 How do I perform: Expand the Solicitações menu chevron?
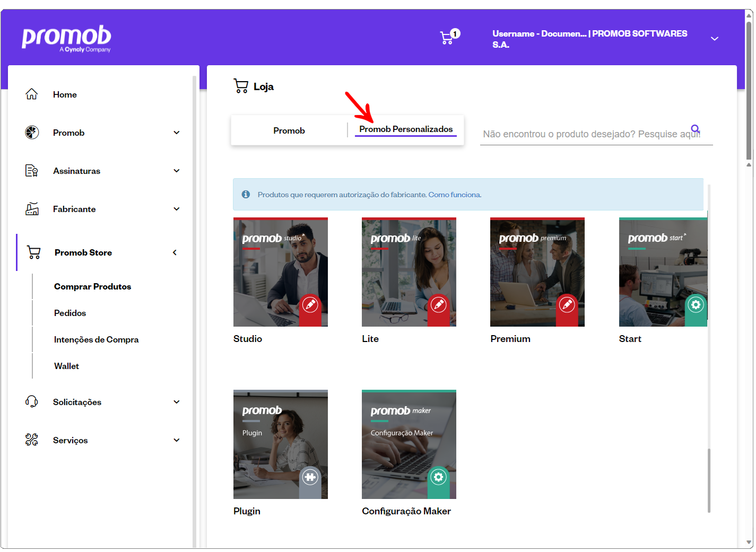[x=177, y=402]
